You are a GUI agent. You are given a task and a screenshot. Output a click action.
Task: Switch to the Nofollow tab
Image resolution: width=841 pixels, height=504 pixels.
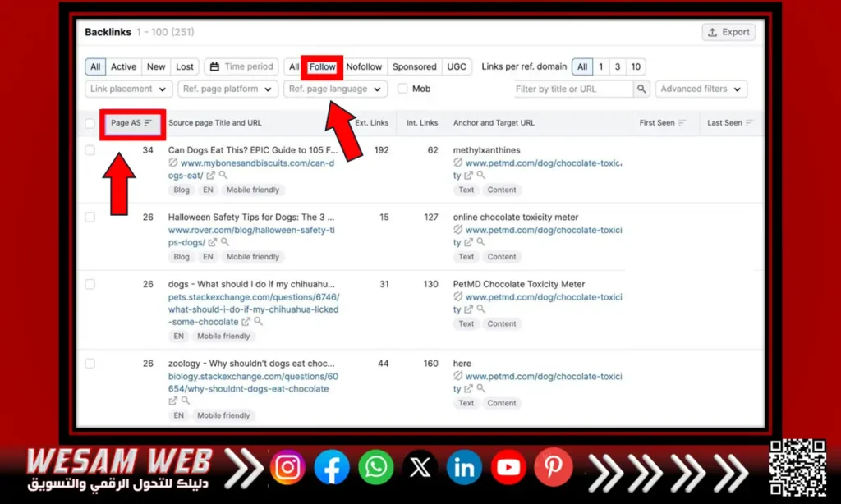[364, 66]
